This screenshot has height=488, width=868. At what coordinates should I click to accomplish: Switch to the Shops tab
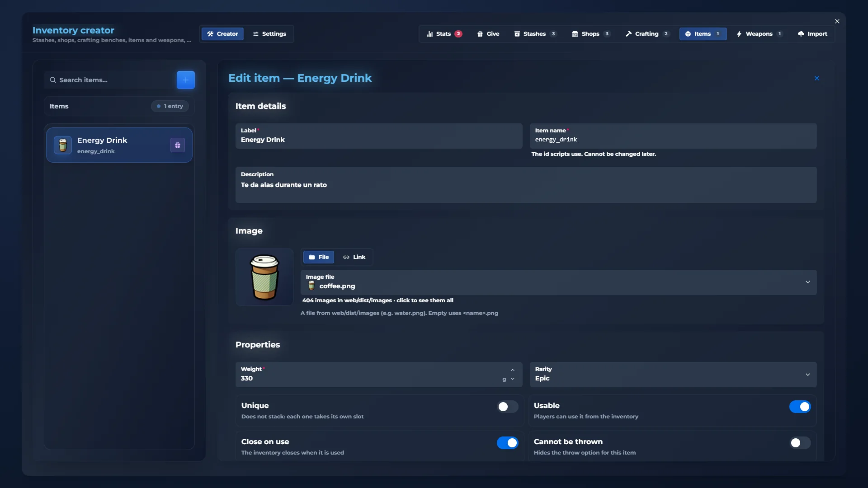pyautogui.click(x=591, y=34)
